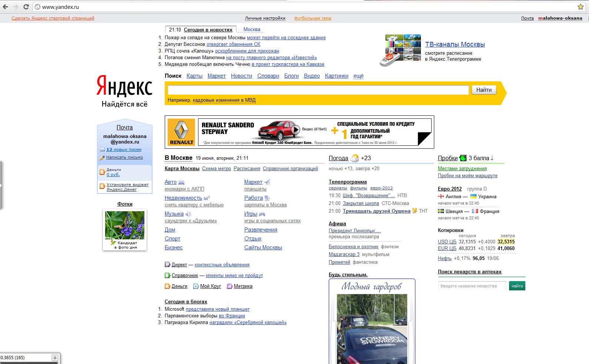Click the Директ service icon
This screenshot has height=364, width=589.
click(167, 264)
